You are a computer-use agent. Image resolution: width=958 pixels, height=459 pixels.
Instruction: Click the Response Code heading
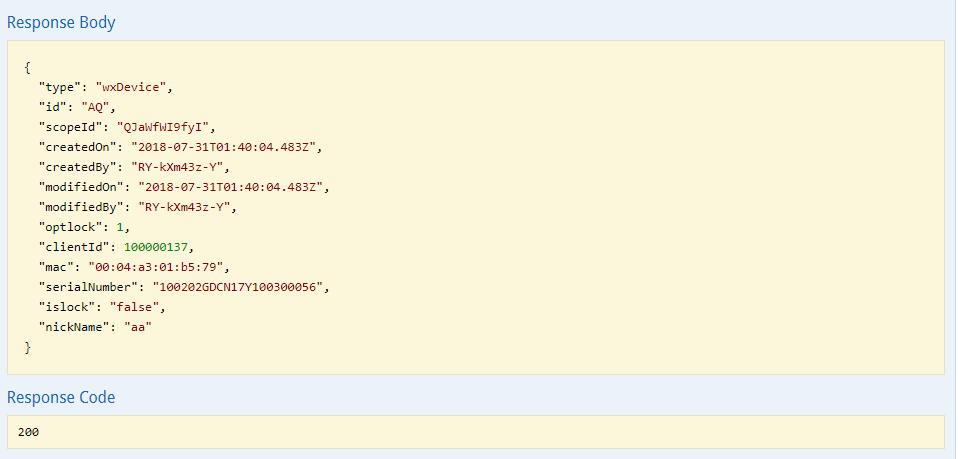tap(61, 397)
